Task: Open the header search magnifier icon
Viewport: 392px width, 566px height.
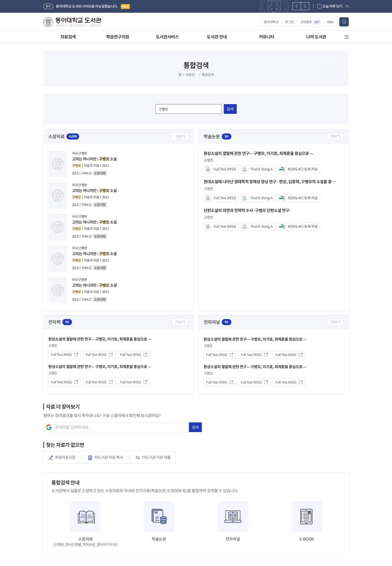Action: pyautogui.click(x=344, y=22)
